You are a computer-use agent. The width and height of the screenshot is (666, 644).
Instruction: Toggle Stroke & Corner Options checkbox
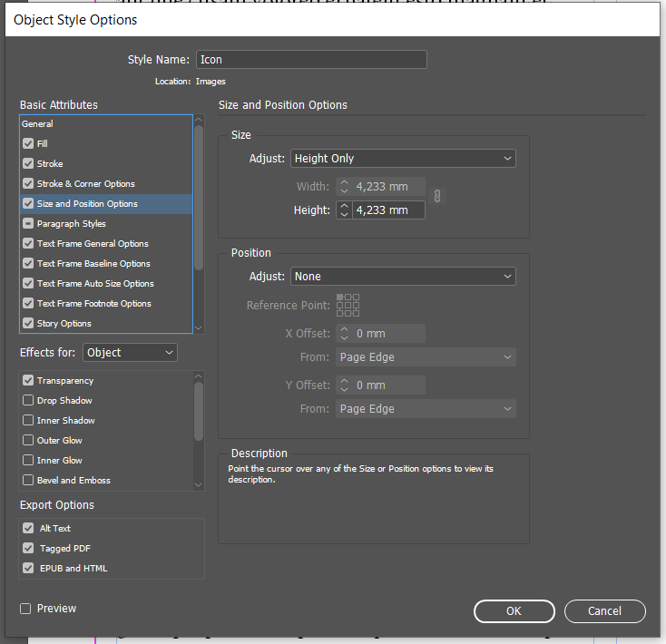pos(28,183)
